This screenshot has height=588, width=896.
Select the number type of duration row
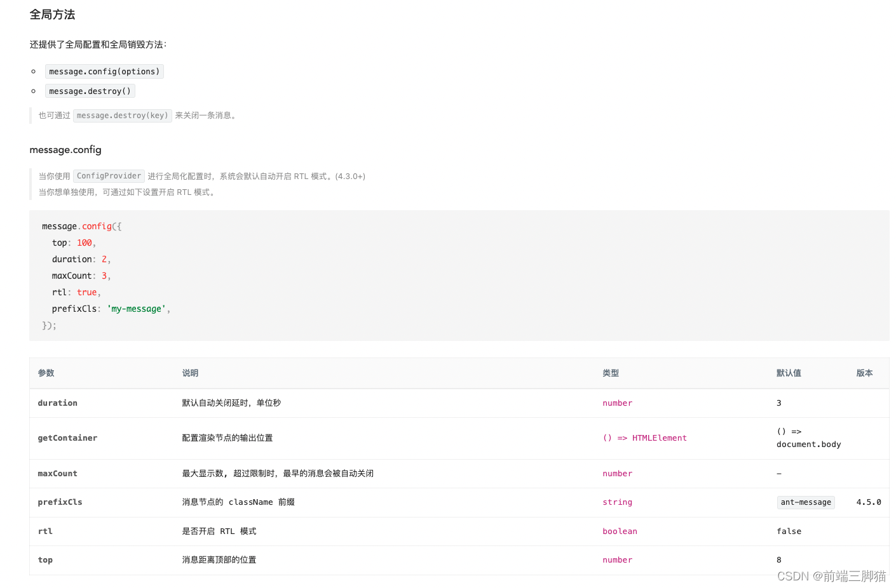617,403
